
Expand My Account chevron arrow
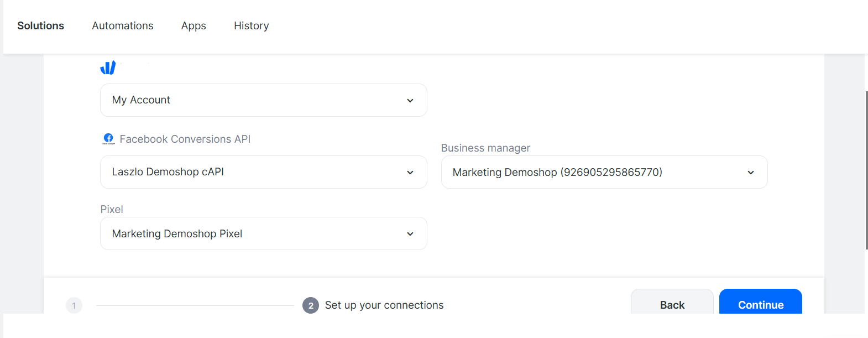coord(410,101)
